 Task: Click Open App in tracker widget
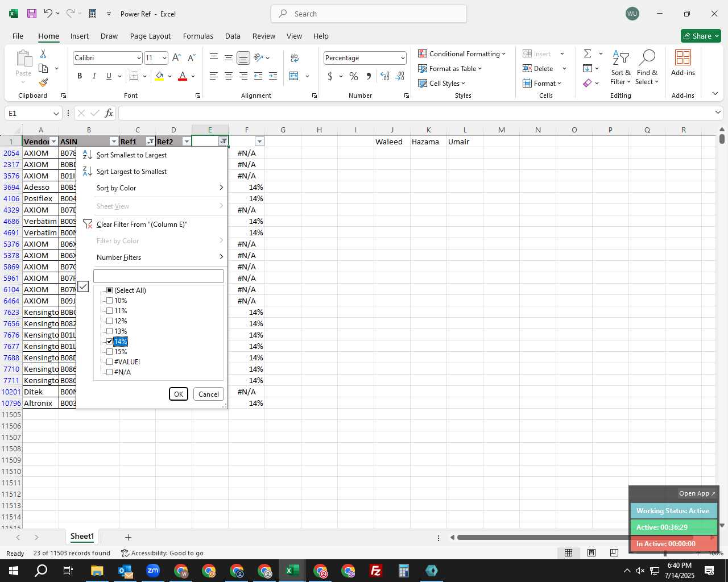[x=697, y=493]
